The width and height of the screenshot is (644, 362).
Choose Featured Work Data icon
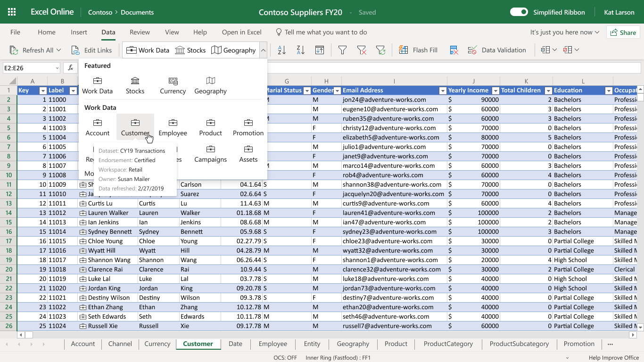point(98,85)
